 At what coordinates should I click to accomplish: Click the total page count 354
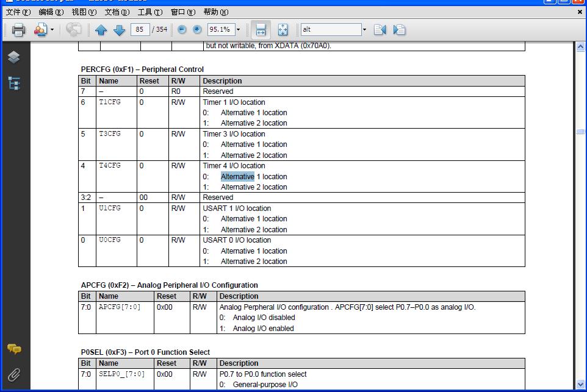(x=162, y=29)
